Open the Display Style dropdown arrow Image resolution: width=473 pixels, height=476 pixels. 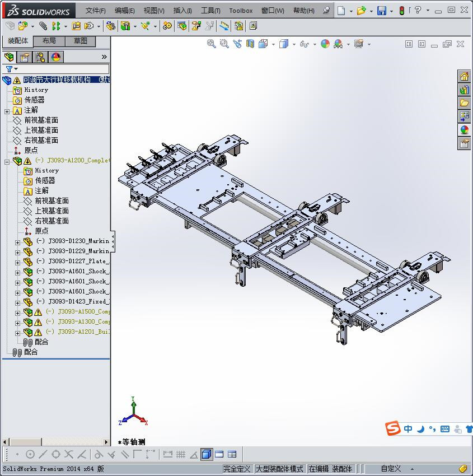click(294, 44)
